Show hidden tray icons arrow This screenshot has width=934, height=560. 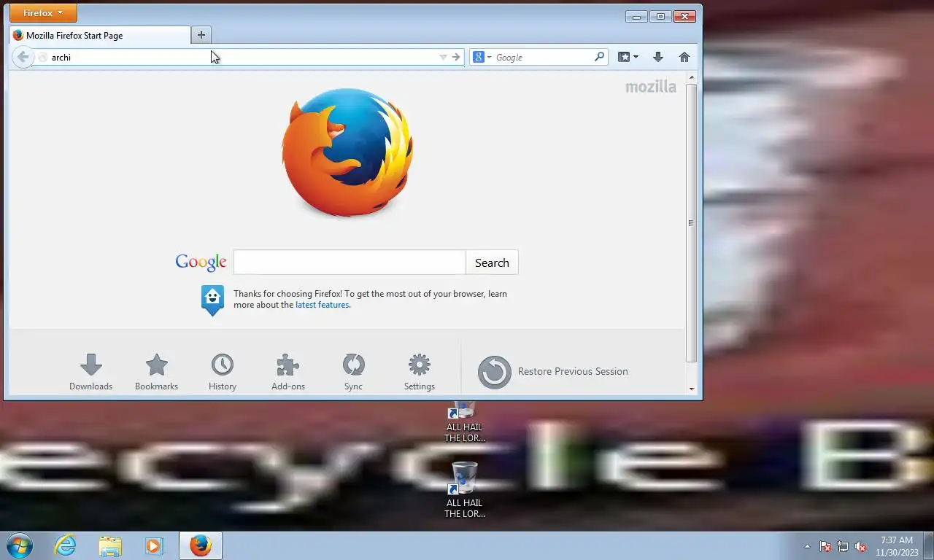coord(807,546)
